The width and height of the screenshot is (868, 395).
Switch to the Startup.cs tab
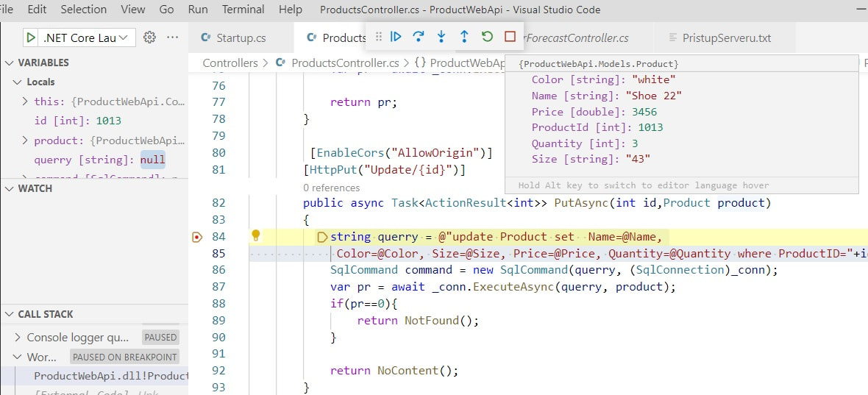coord(241,38)
